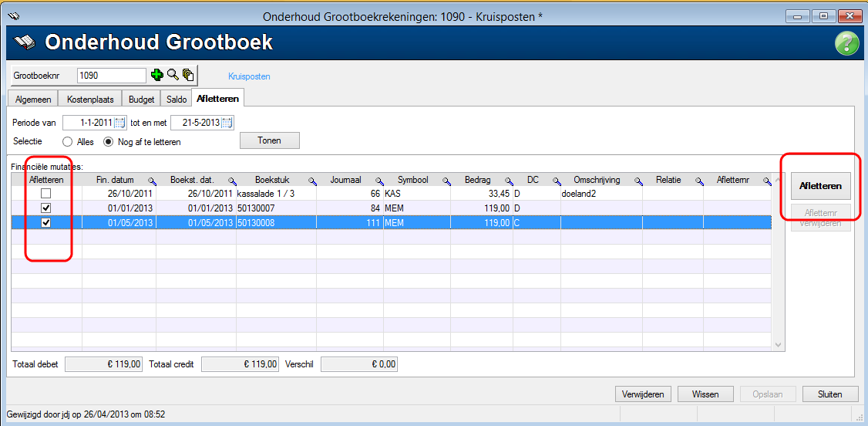Open the Budget tab

[x=141, y=100]
